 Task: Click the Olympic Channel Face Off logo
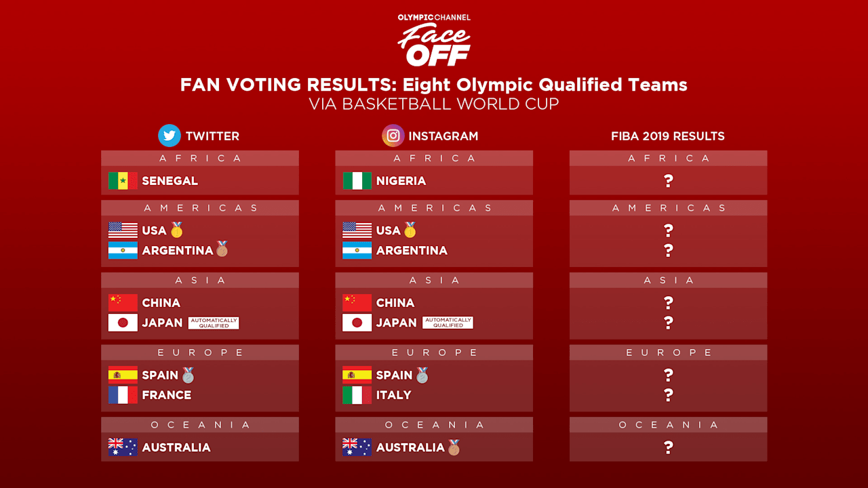[434, 41]
